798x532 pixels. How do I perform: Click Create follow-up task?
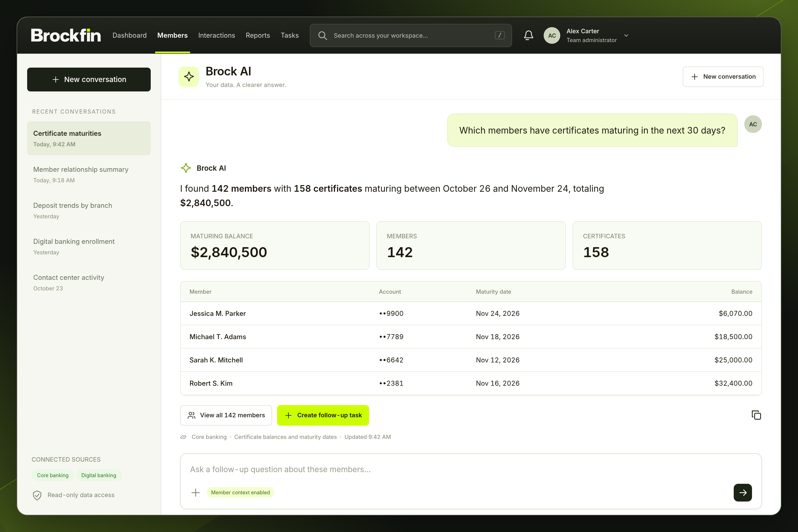[x=323, y=415]
